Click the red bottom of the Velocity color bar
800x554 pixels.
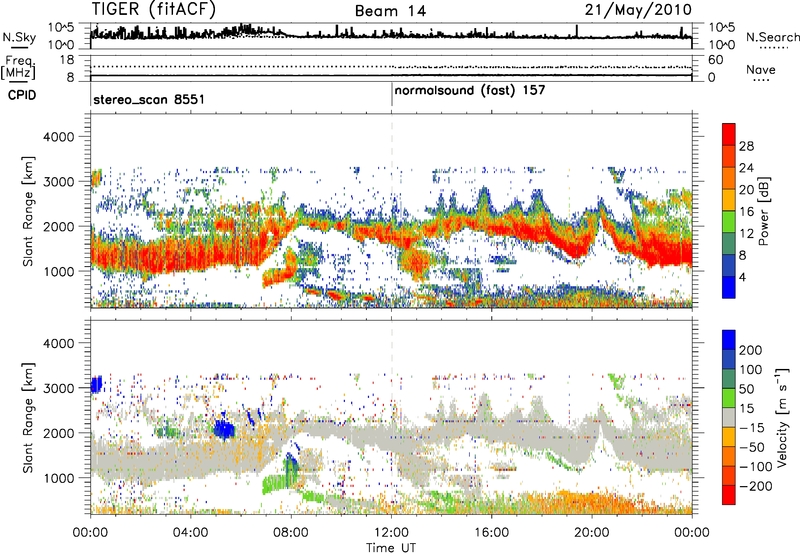coord(729,495)
